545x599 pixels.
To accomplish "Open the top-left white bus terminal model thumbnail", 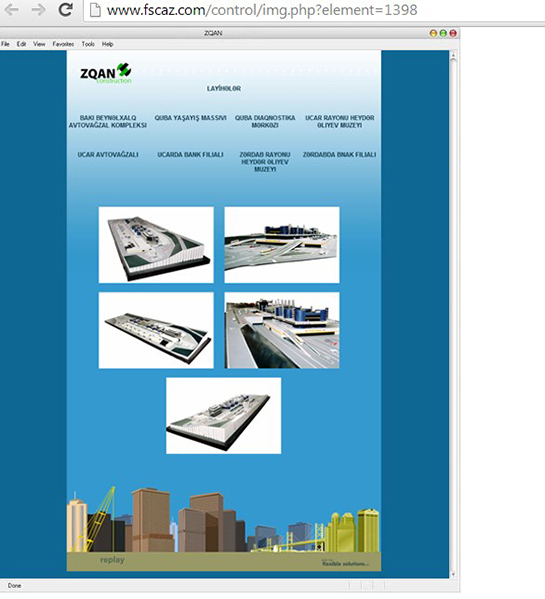I will (156, 245).
